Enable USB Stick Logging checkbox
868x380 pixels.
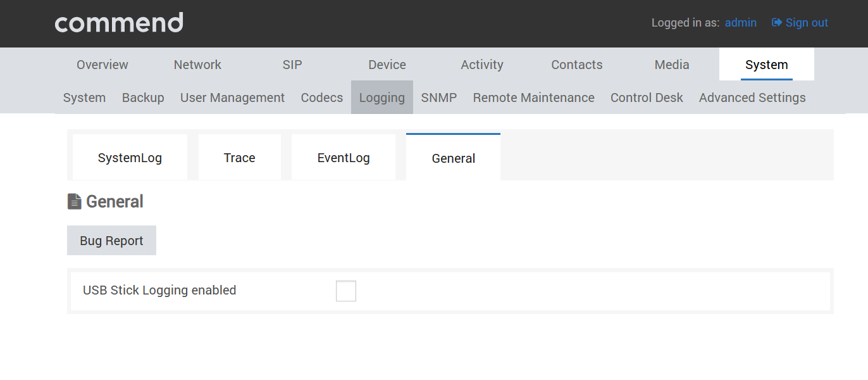tap(346, 291)
